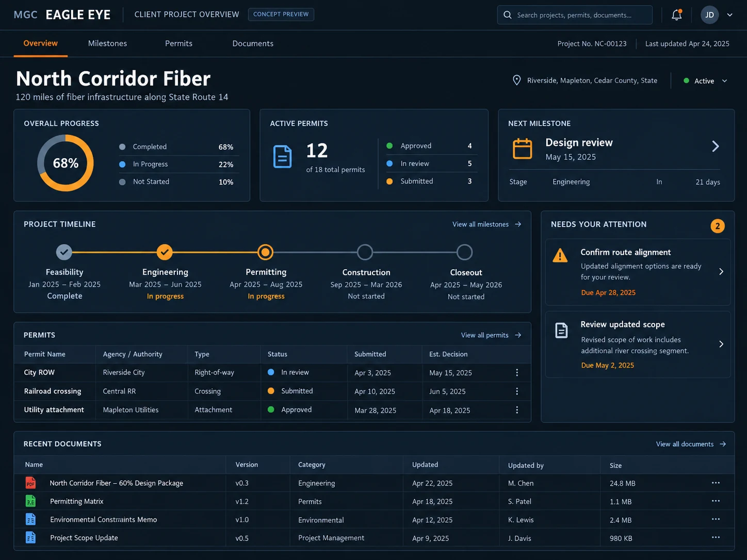Image resolution: width=747 pixels, height=560 pixels.
Task: Click the active permits document icon
Action: pyautogui.click(x=282, y=157)
